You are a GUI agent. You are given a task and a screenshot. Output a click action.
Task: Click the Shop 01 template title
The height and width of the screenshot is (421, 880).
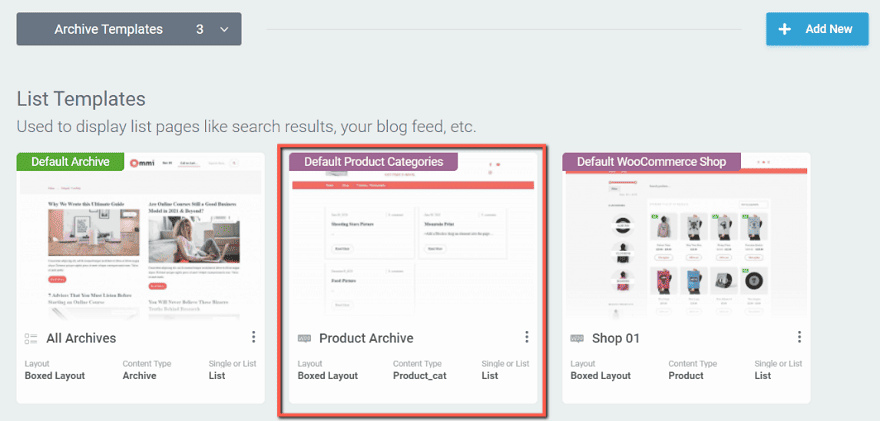616,338
